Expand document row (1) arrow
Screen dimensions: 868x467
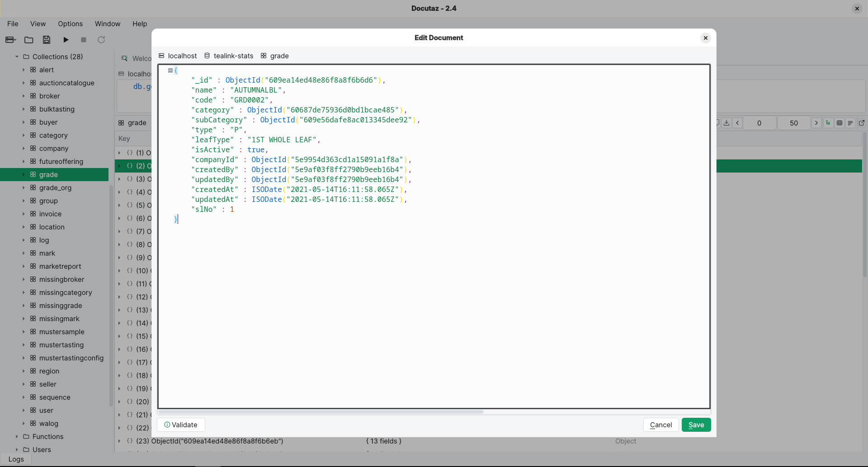pos(119,153)
